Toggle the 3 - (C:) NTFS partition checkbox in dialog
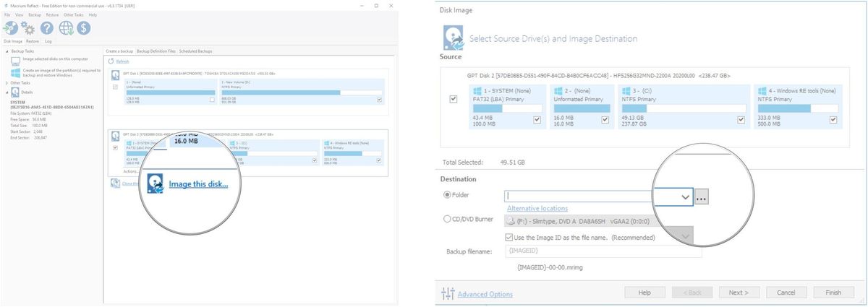The image size is (868, 307). coord(741,119)
